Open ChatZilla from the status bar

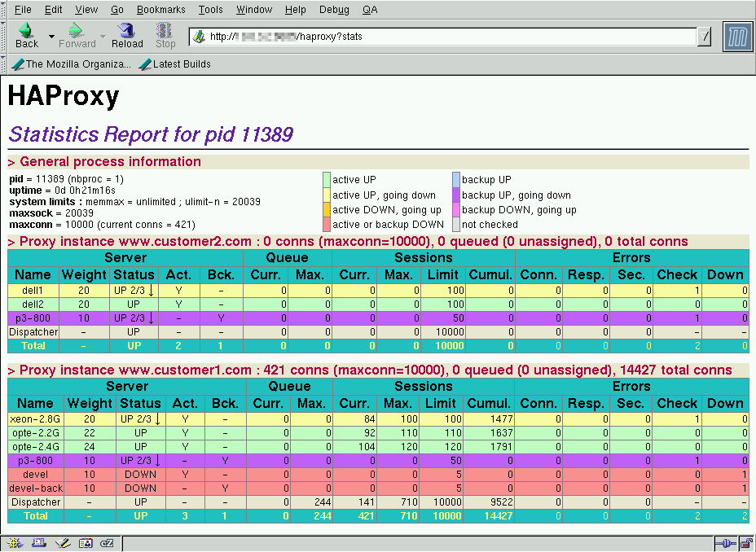[107, 543]
